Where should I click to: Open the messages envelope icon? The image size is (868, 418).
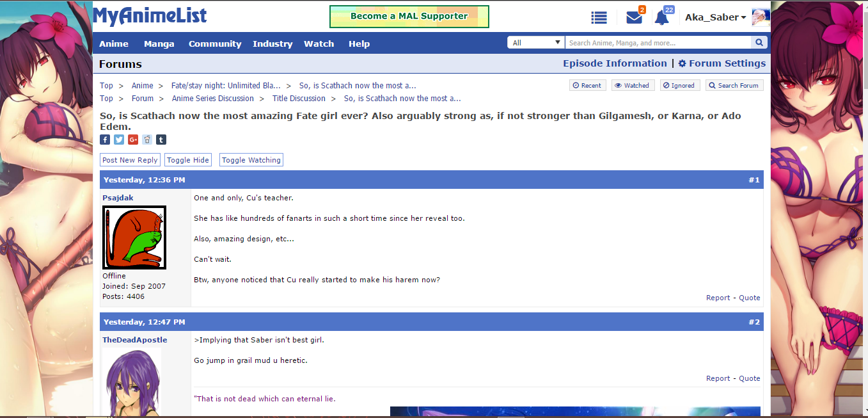click(x=634, y=18)
